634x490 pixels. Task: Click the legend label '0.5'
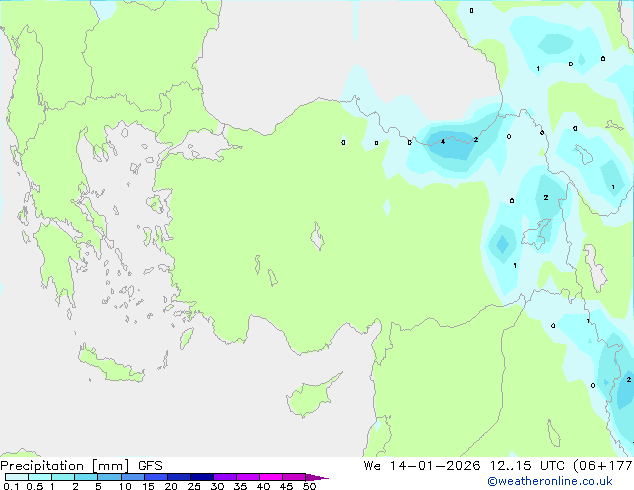pyautogui.click(x=34, y=486)
